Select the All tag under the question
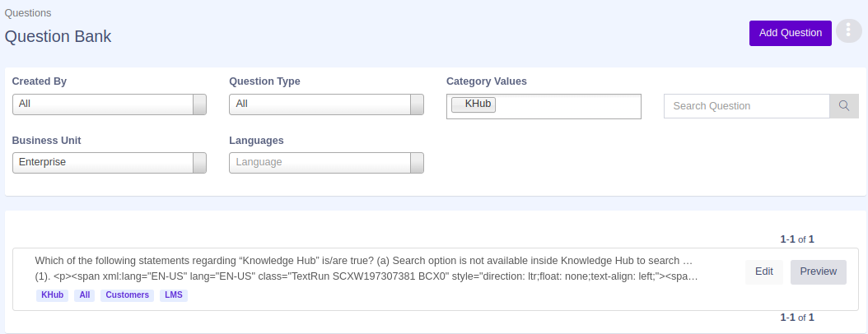868x334 pixels. tap(85, 295)
